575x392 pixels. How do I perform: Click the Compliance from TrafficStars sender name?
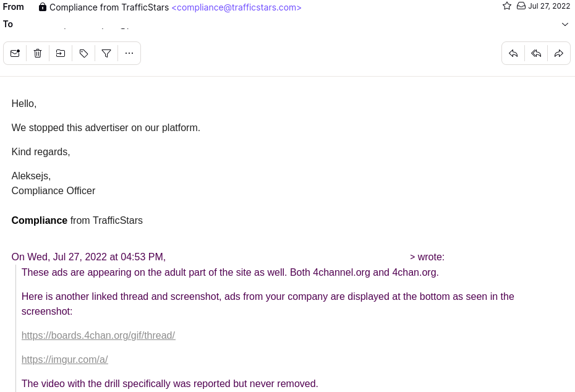tap(109, 7)
